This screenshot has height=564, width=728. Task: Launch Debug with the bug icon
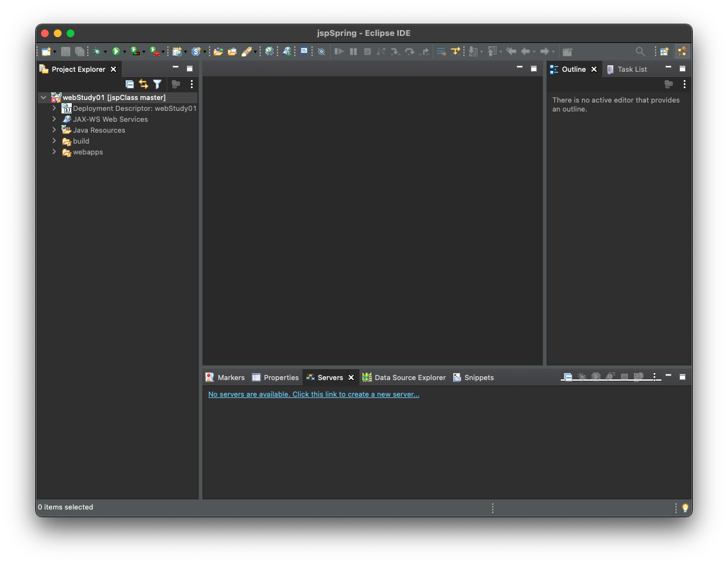coord(97,51)
